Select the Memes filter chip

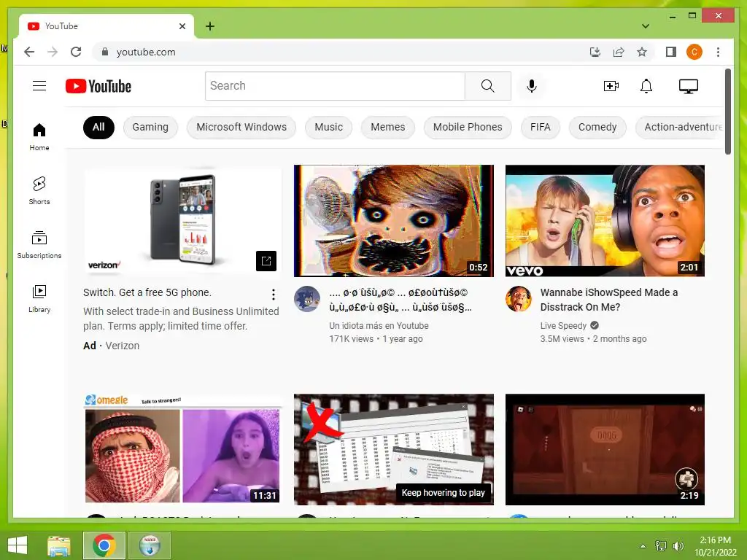[388, 127]
